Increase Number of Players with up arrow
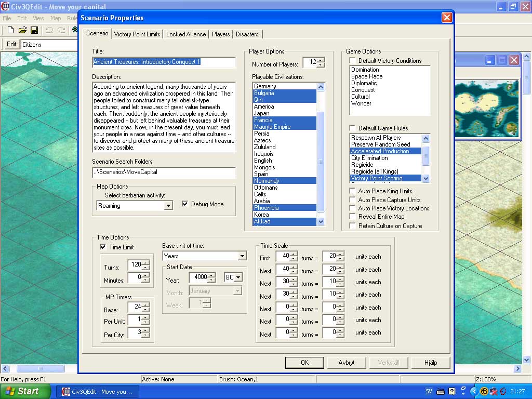 tap(321, 60)
